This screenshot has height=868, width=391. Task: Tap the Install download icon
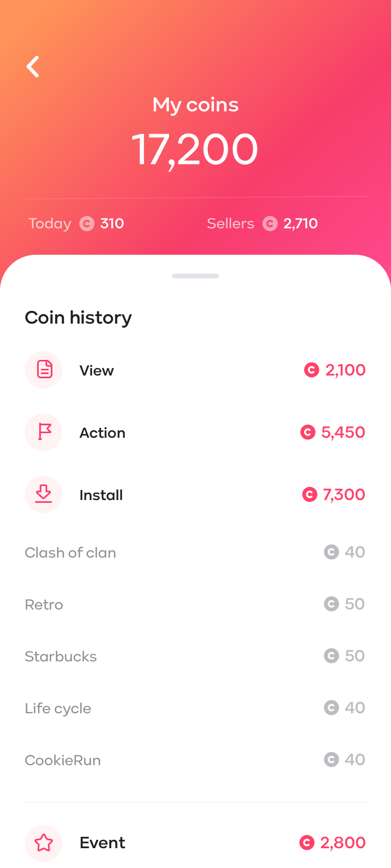[x=43, y=494]
